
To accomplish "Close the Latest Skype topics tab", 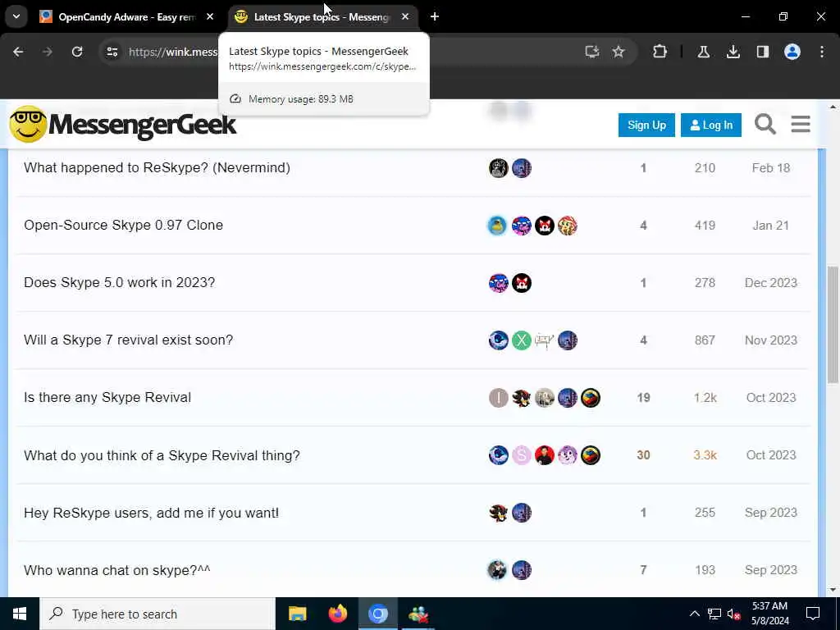I will [405, 17].
